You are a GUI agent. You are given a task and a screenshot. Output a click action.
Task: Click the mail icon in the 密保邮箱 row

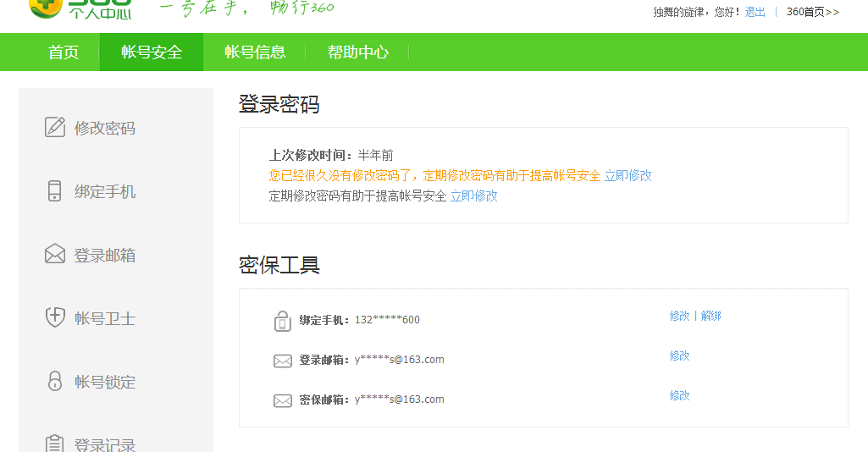pos(282,401)
